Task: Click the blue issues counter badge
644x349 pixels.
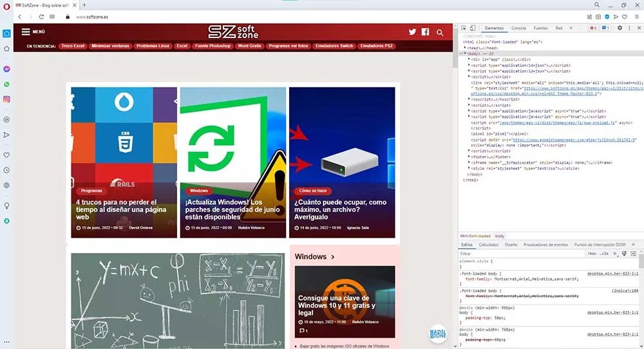Action: (605, 28)
